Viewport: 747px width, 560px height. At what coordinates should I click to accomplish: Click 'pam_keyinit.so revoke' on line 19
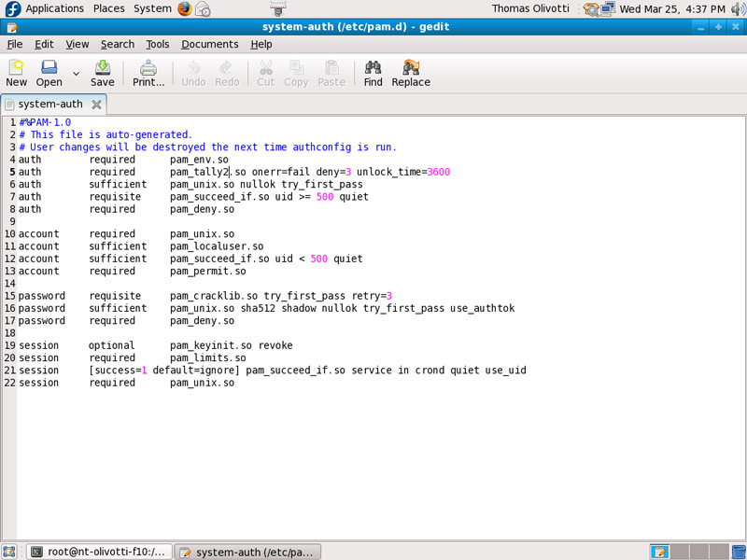point(231,345)
